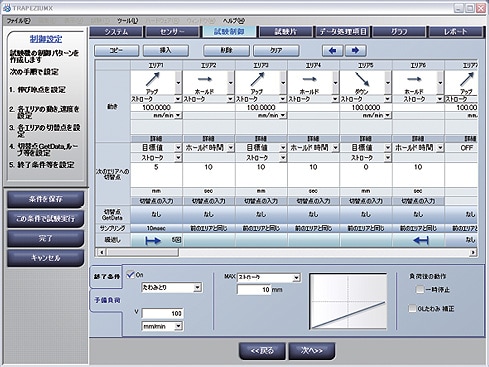
Task: Toggle the On checkbox for 予備負荷
Action: pyautogui.click(x=131, y=275)
